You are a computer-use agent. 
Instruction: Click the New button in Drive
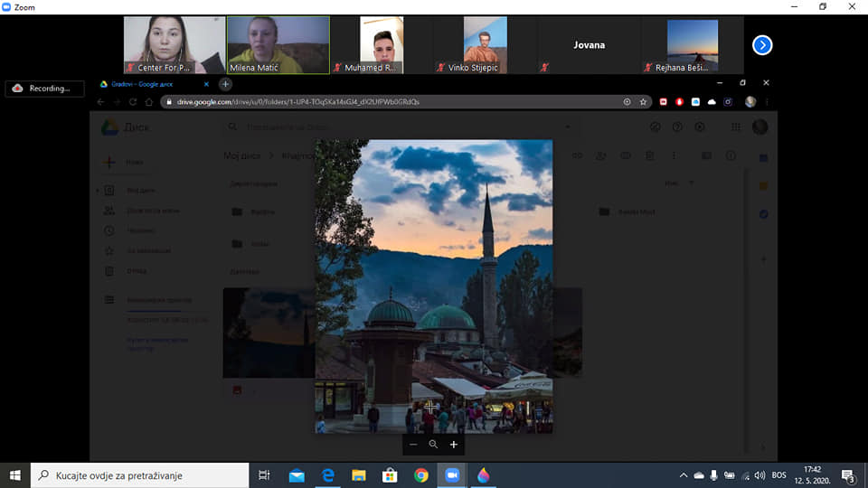coord(125,162)
